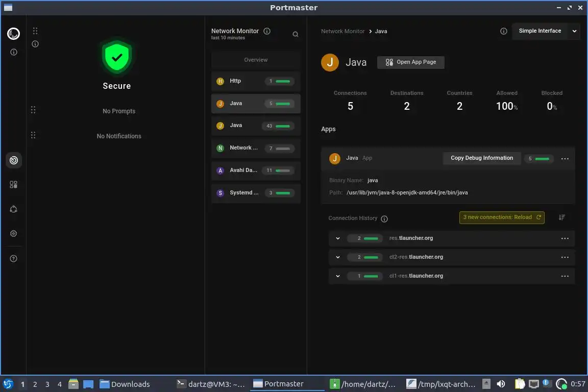
Task: Open the Apps grid sidebar icon
Action: 13,185
